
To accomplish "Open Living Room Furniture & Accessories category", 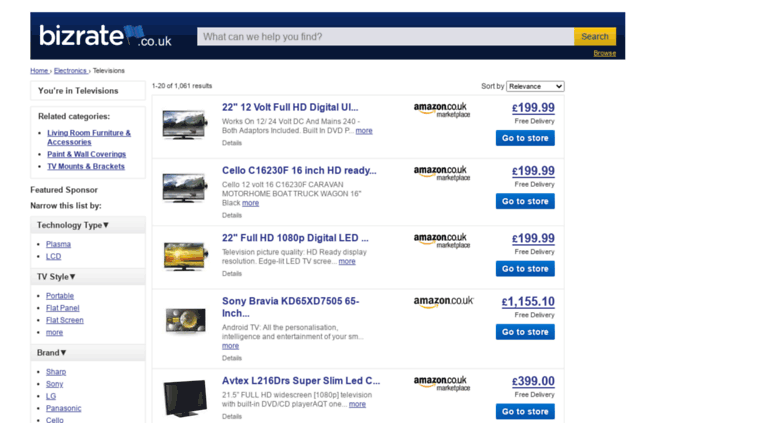I will [x=89, y=137].
